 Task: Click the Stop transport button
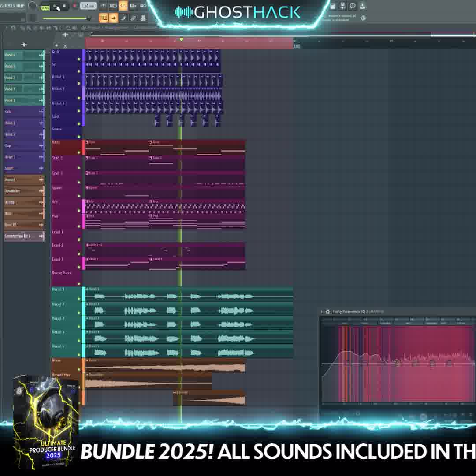64,6
